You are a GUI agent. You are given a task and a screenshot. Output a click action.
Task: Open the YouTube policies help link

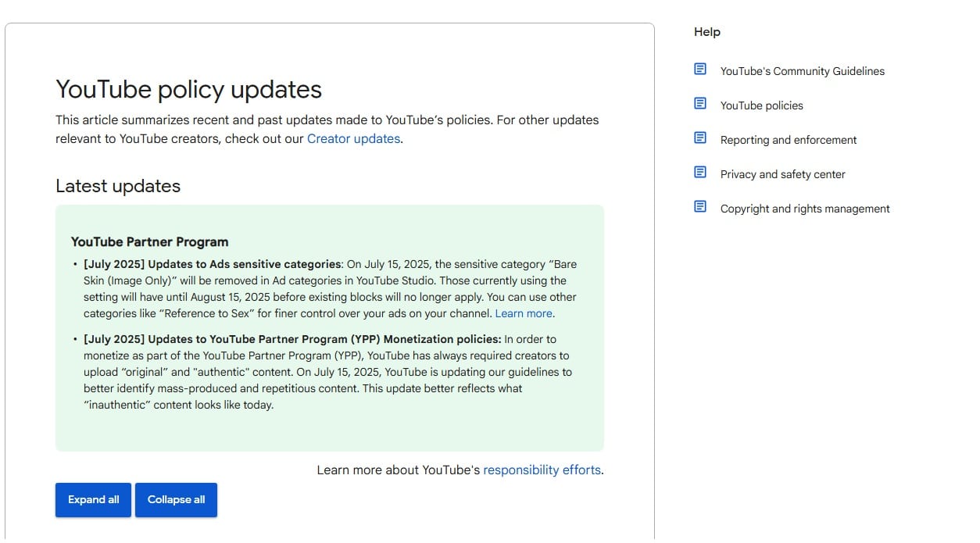tap(762, 105)
